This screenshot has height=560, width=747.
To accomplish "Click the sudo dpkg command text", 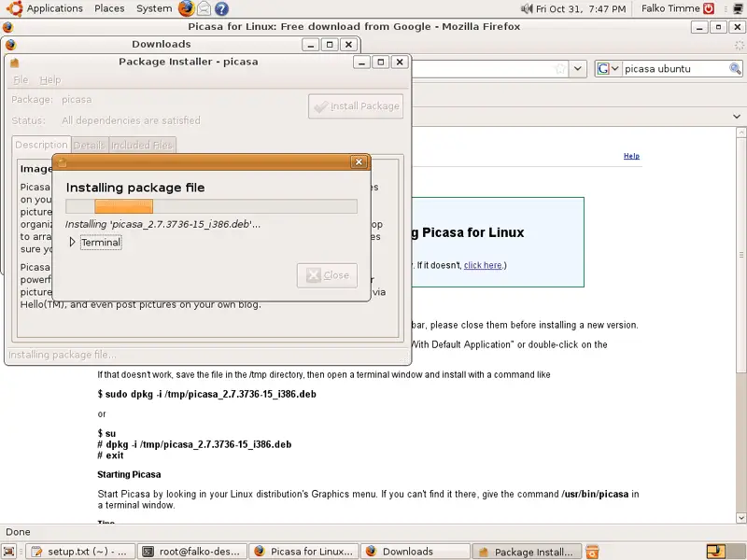I will [x=206, y=394].
